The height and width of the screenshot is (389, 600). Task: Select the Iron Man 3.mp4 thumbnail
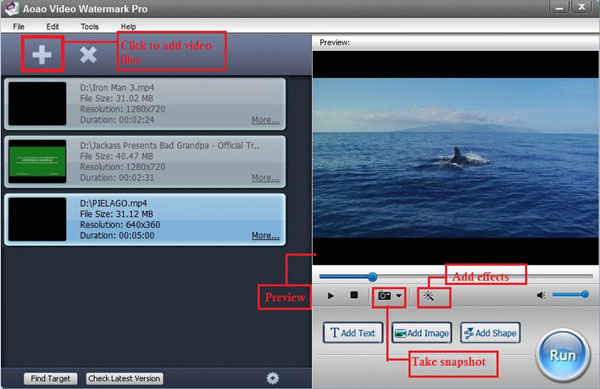(37, 104)
